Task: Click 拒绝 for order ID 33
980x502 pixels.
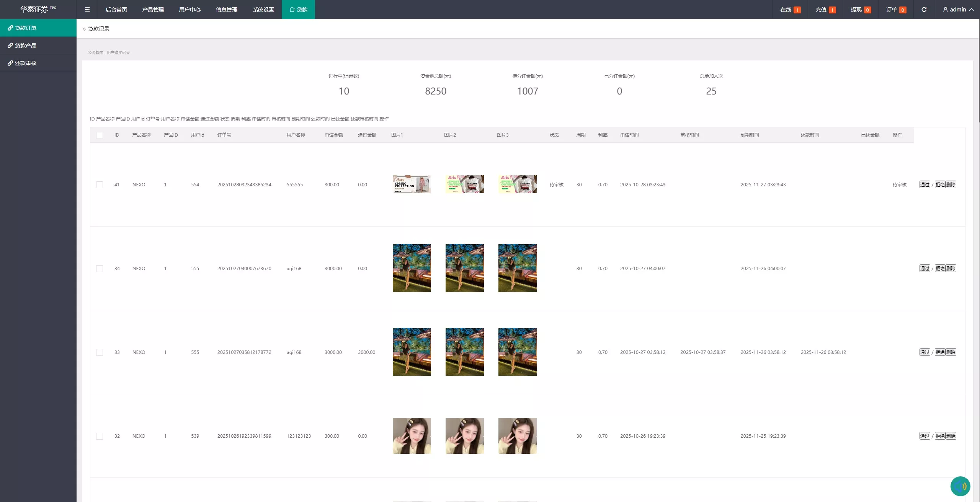Action: click(940, 352)
